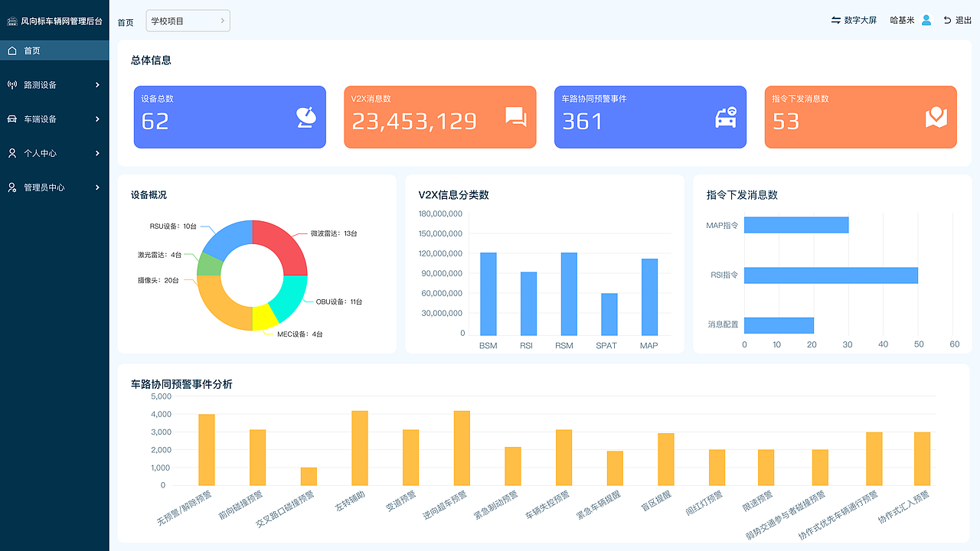This screenshot has width=980, height=551.
Task: Click the app logo icon at top left
Action: coord(12,21)
